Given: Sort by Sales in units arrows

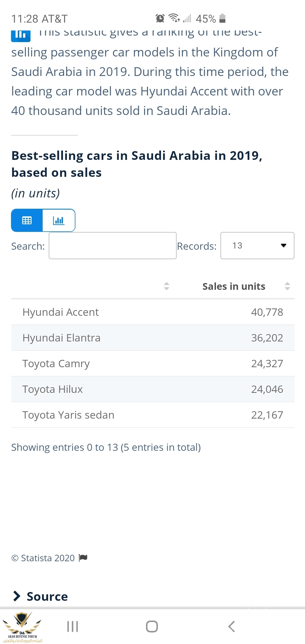Looking at the screenshot, I should (287, 286).
